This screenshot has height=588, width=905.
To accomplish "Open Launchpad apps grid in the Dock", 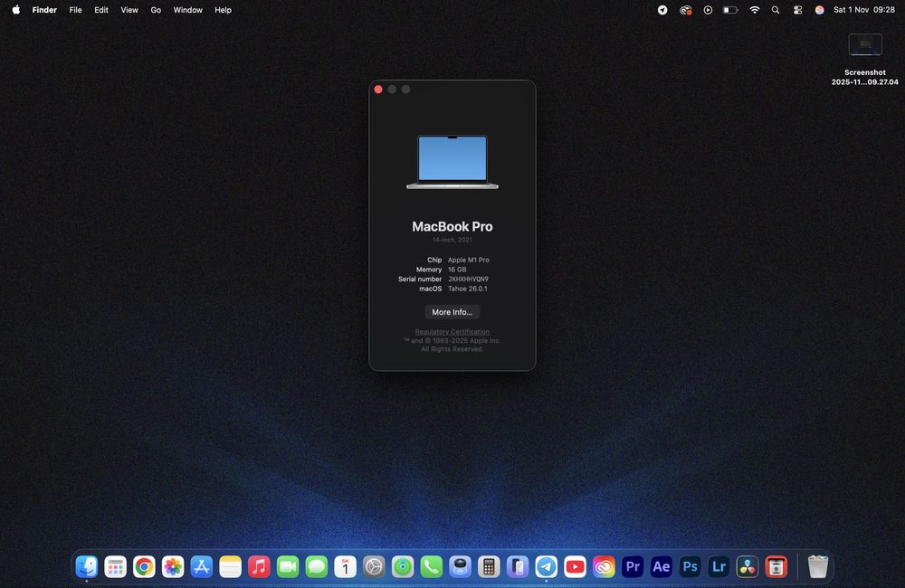I will [x=116, y=566].
